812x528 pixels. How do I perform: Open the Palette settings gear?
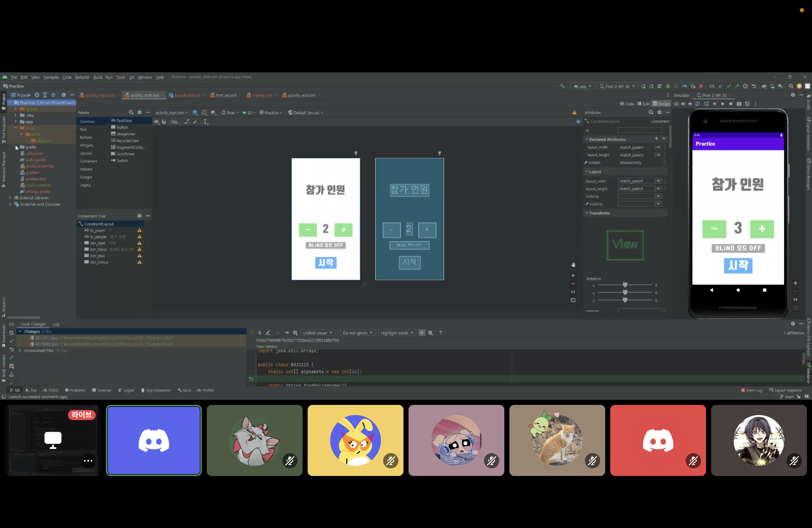pos(140,112)
